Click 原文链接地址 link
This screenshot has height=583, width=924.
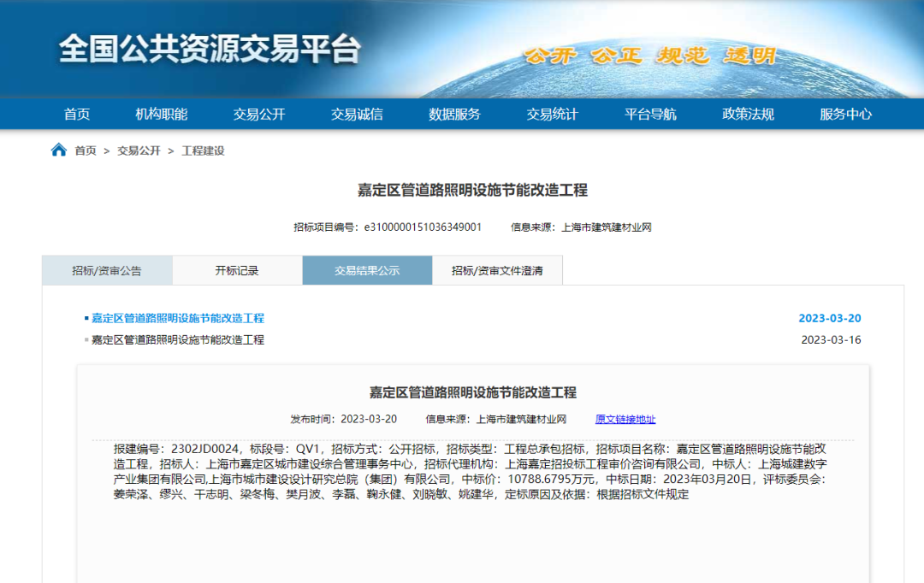625,419
